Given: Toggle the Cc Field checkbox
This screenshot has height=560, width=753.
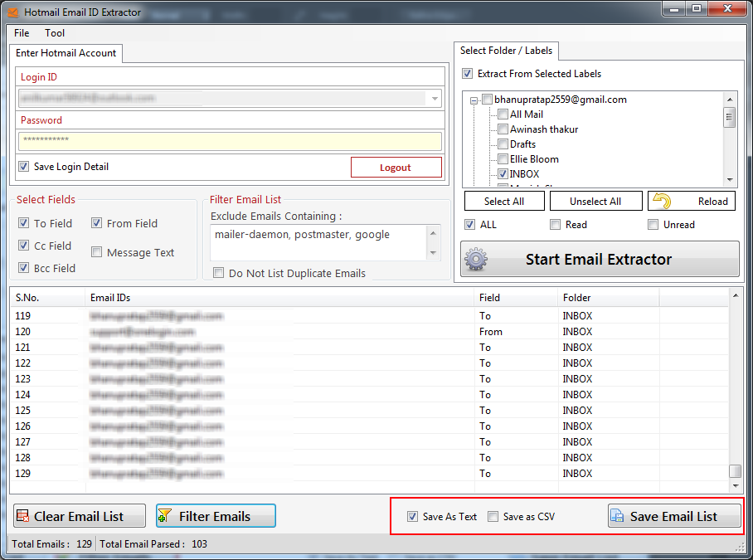Looking at the screenshot, I should tap(23, 246).
